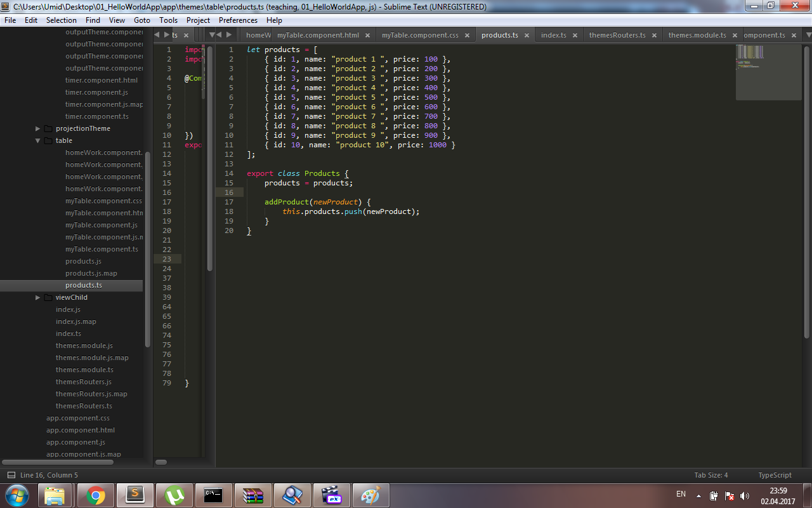Click the Line 16, Column 5 indicator

pyautogui.click(x=49, y=475)
